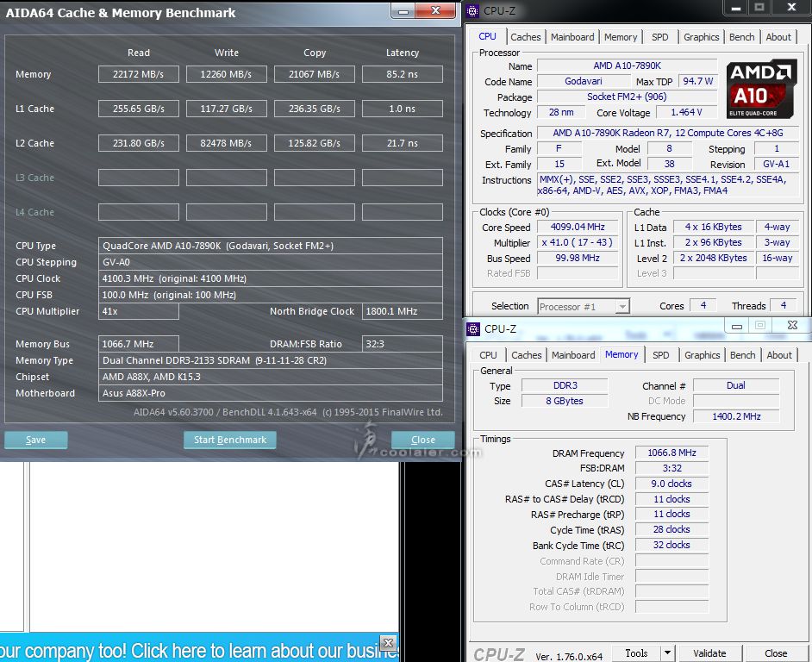Open the SPD tab in lower CPU-Z window
The height and width of the screenshot is (662, 812).
tap(661, 355)
